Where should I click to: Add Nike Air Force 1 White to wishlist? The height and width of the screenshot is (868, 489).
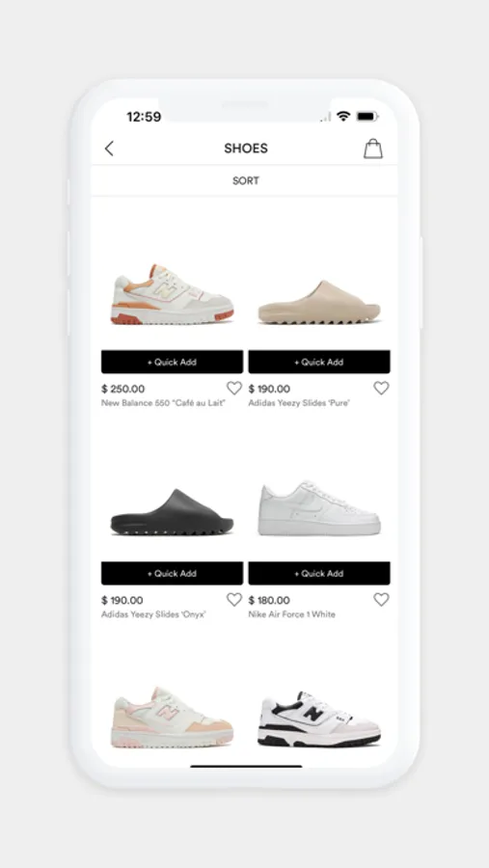tap(381, 600)
